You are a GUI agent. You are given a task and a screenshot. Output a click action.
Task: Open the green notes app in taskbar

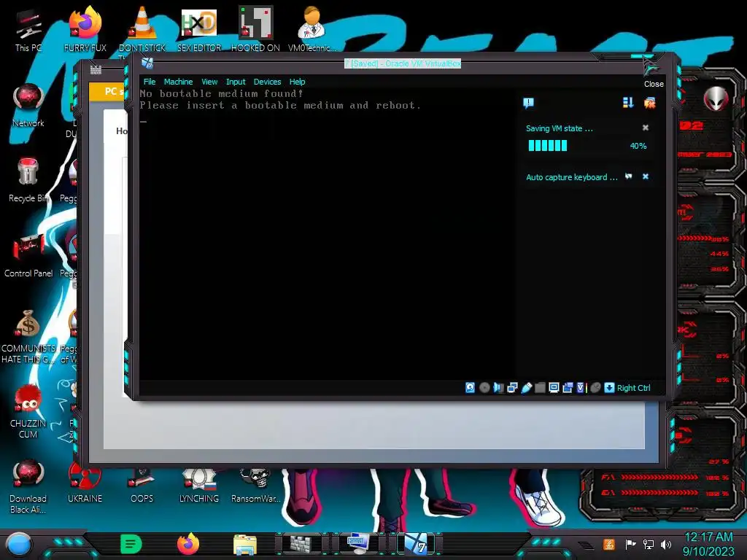(x=131, y=544)
